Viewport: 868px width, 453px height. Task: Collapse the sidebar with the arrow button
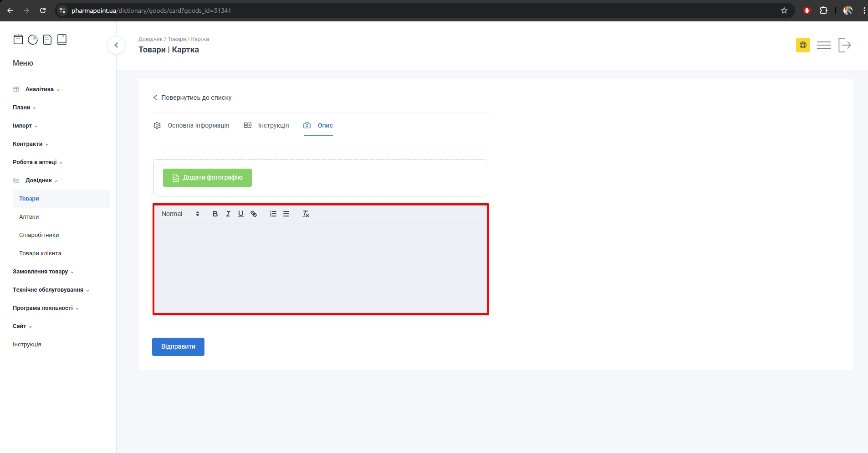pos(116,45)
